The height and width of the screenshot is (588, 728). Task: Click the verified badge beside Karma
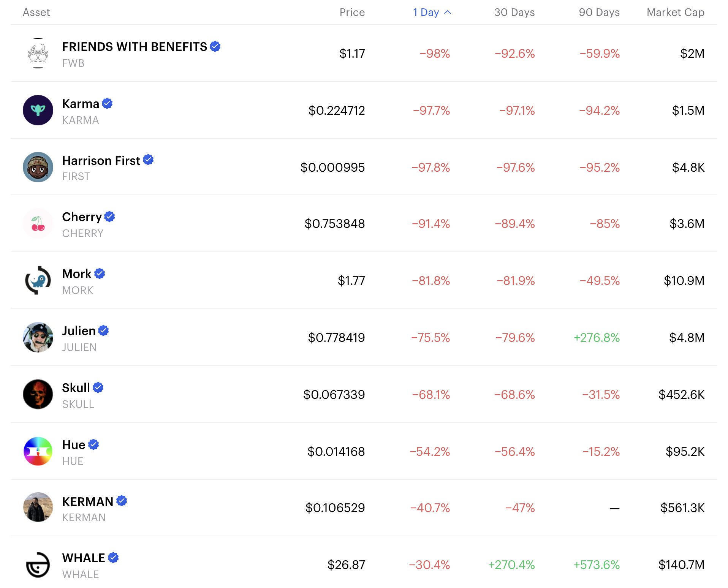coord(108,103)
